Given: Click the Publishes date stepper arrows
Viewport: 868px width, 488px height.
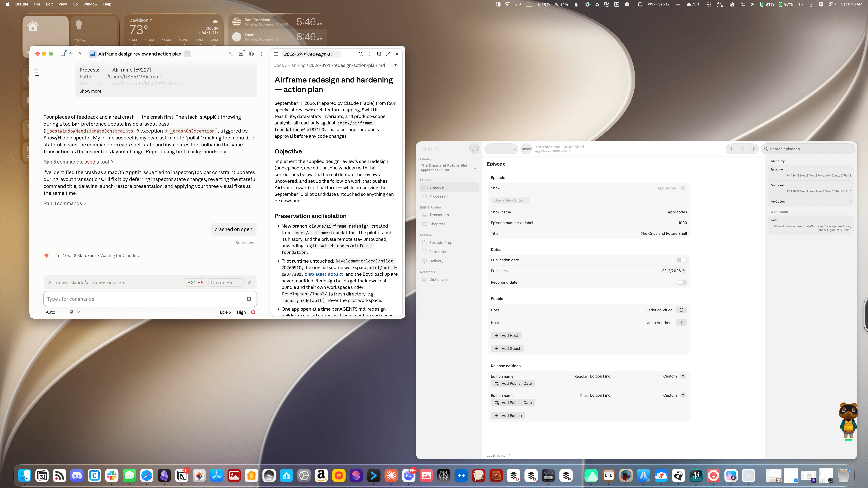Looking at the screenshot, I should (684, 271).
